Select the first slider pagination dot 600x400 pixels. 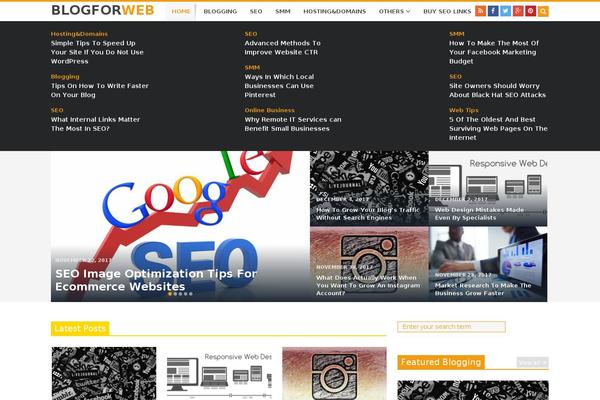point(170,294)
